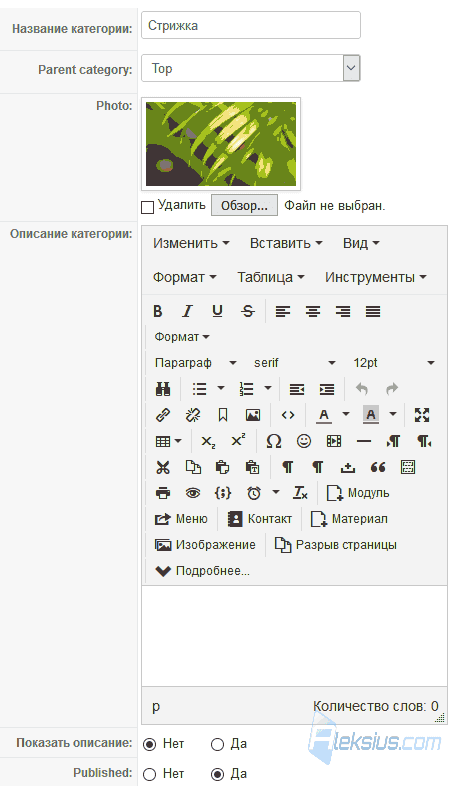This screenshot has height=786, width=453.
Task: Set Published to Да
Action: (x=217, y=774)
